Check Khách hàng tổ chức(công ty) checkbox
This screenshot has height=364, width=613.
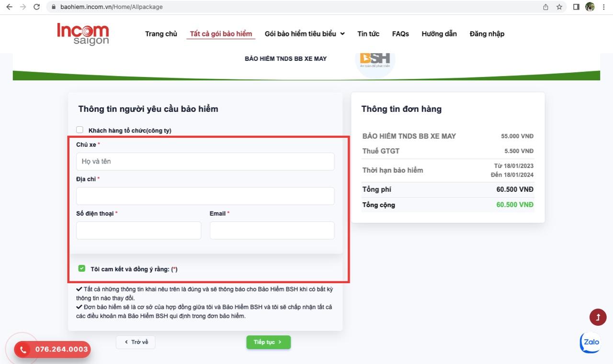80,130
